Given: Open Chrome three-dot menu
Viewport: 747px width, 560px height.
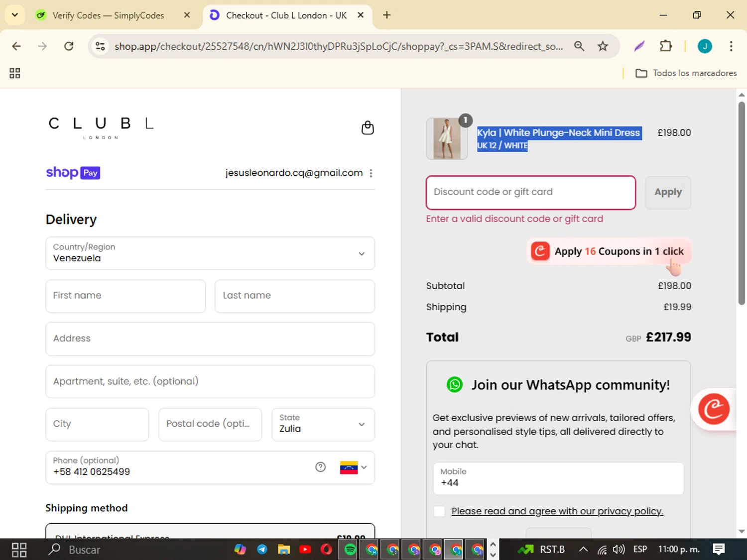Looking at the screenshot, I should [731, 46].
